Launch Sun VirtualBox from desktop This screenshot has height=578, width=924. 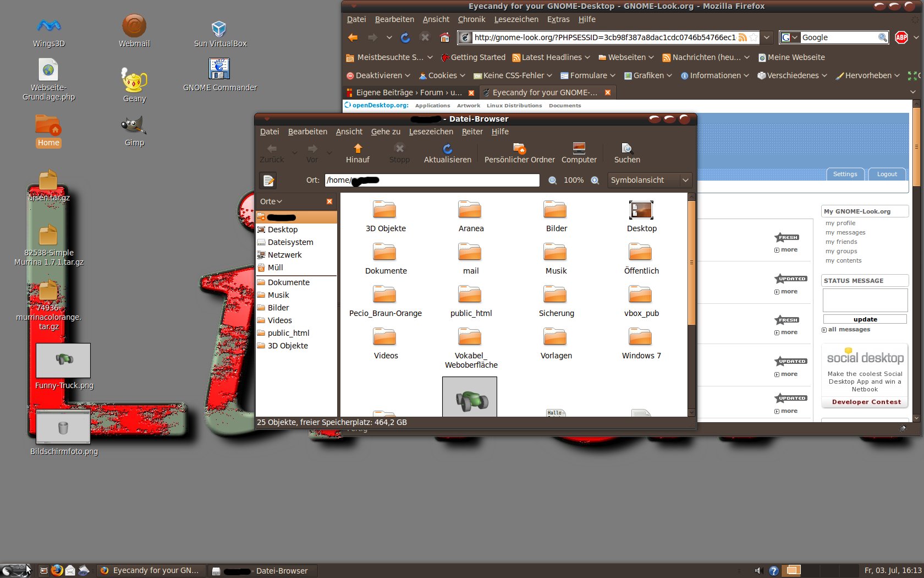click(x=220, y=33)
